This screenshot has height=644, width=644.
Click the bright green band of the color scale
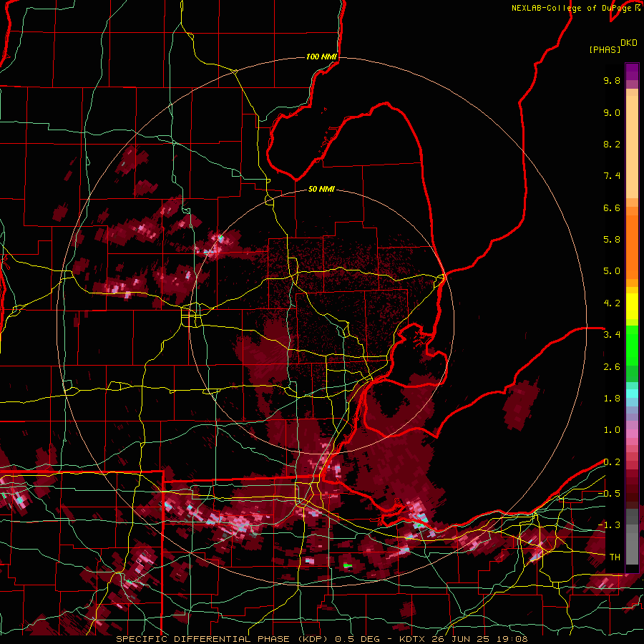coord(632,346)
